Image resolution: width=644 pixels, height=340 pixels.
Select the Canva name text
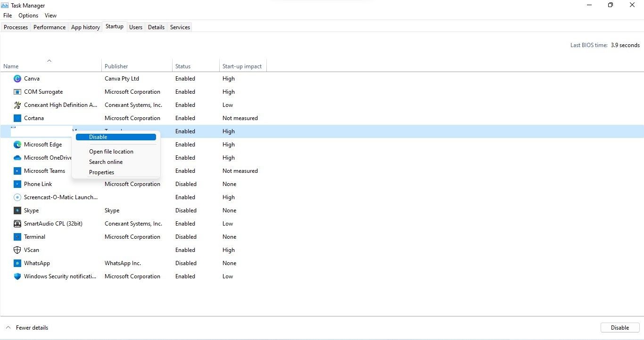(32, 79)
